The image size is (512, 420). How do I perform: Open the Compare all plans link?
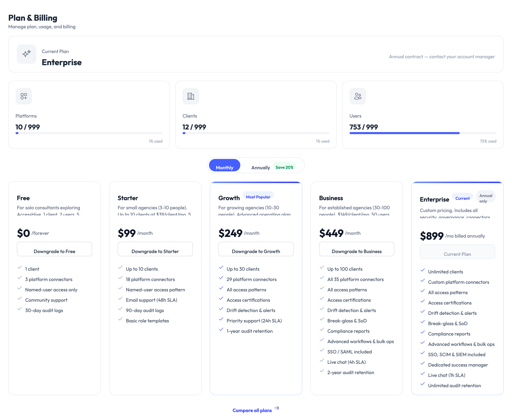pyautogui.click(x=252, y=410)
